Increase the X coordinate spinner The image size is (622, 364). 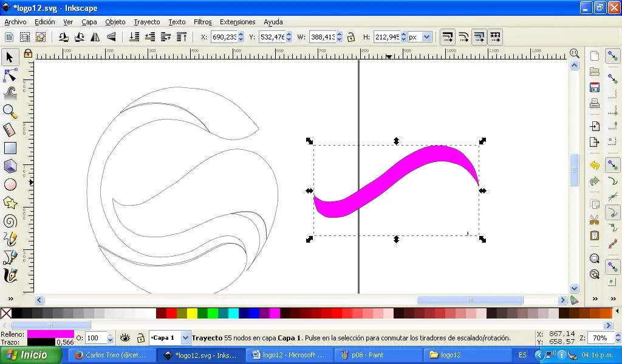click(241, 35)
